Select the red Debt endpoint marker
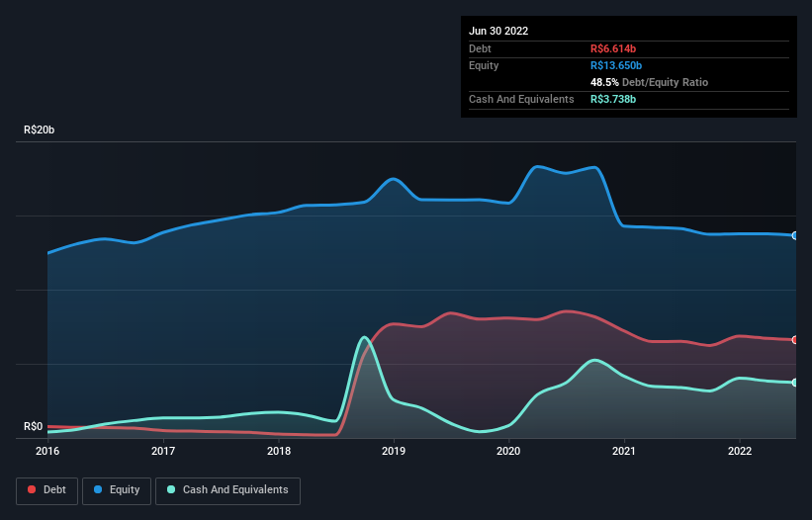 point(795,340)
